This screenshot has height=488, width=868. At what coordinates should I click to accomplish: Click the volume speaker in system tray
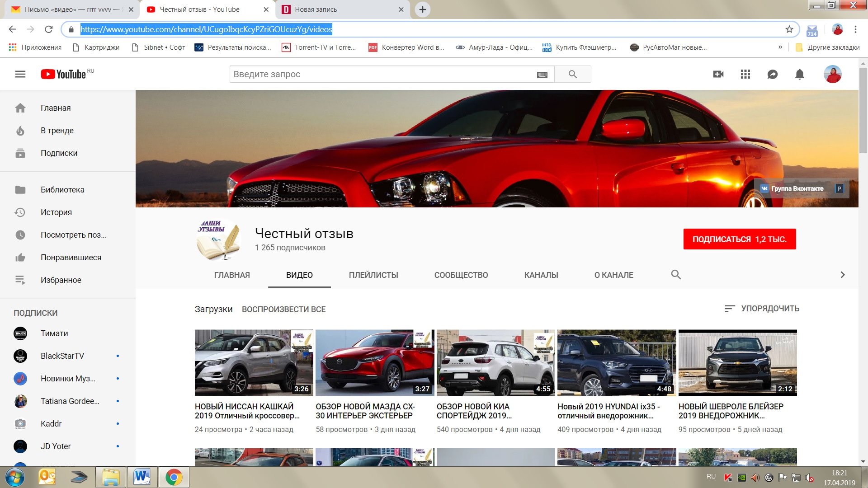pos(755,478)
